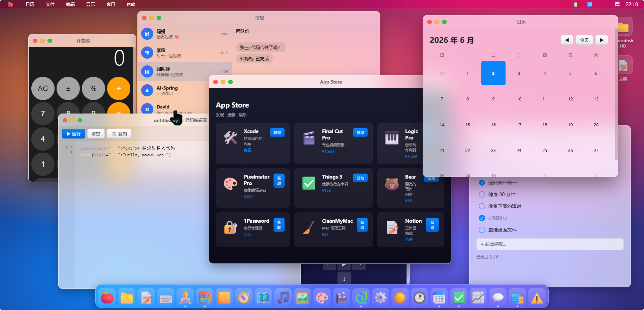
Task: Open the Bear app icon in App Store
Action: 392,183
